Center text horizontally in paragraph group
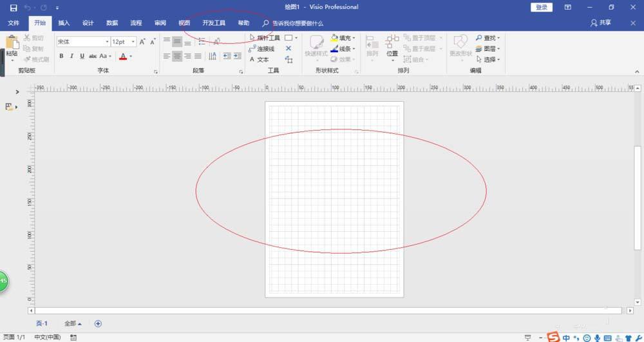The image size is (644, 342). pos(177,56)
